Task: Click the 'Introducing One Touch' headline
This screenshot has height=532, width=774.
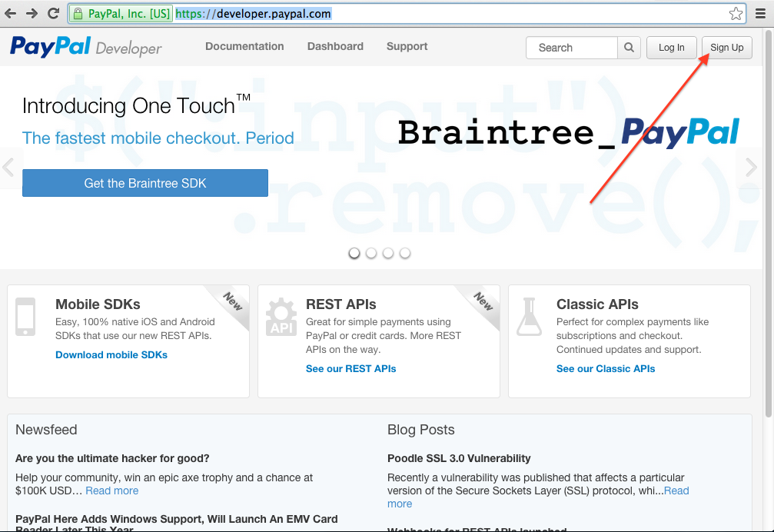Action: click(x=136, y=105)
